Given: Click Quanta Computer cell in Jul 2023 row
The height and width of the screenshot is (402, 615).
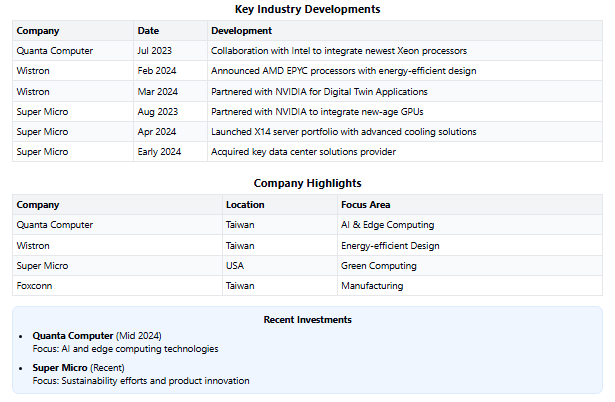Looking at the screenshot, I should click(x=73, y=51).
